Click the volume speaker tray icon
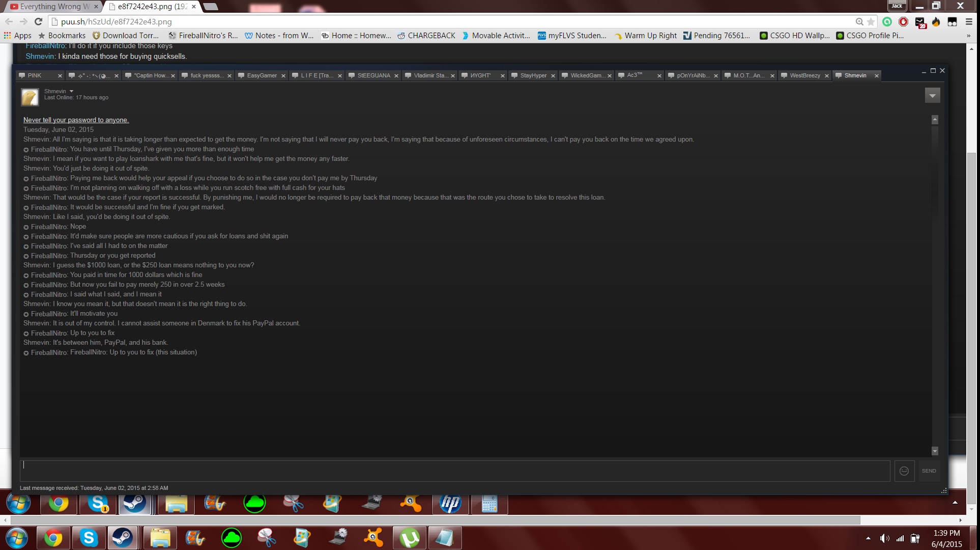 (x=884, y=538)
